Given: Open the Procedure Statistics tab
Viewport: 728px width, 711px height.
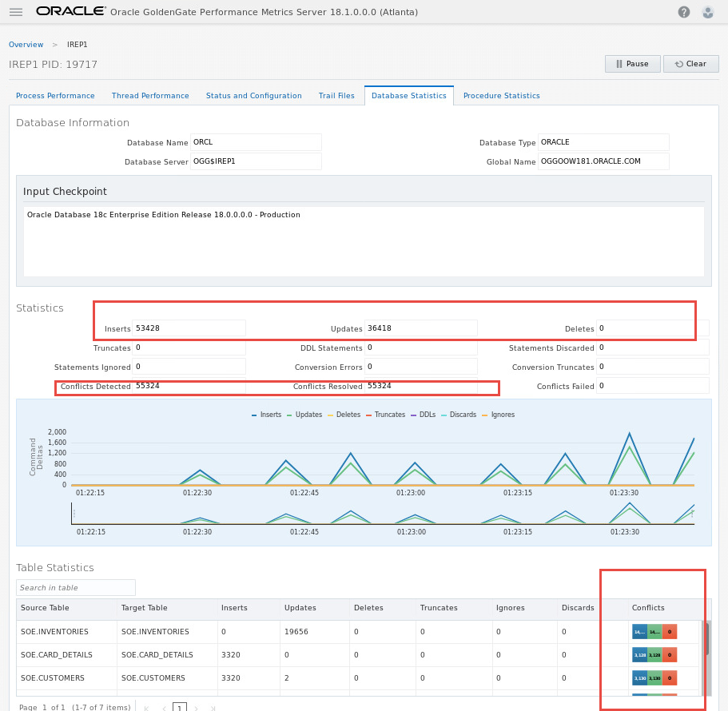Looking at the screenshot, I should [x=501, y=96].
